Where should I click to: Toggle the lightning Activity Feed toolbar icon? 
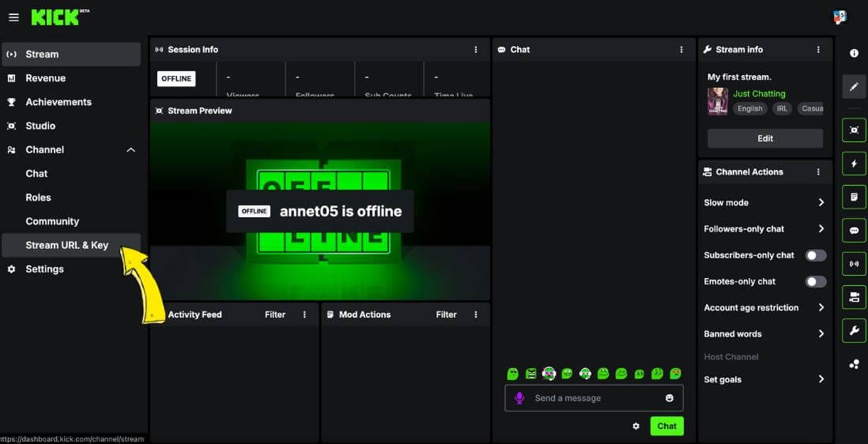[x=854, y=164]
